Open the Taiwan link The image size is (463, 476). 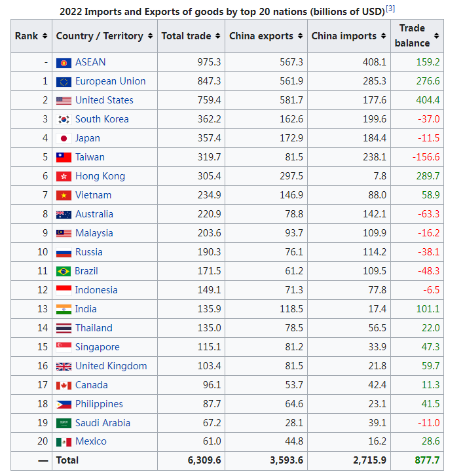[90, 157]
